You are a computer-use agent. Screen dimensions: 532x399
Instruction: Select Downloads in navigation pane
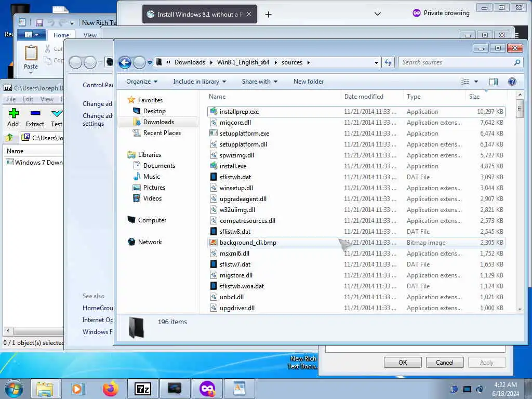[x=158, y=122]
